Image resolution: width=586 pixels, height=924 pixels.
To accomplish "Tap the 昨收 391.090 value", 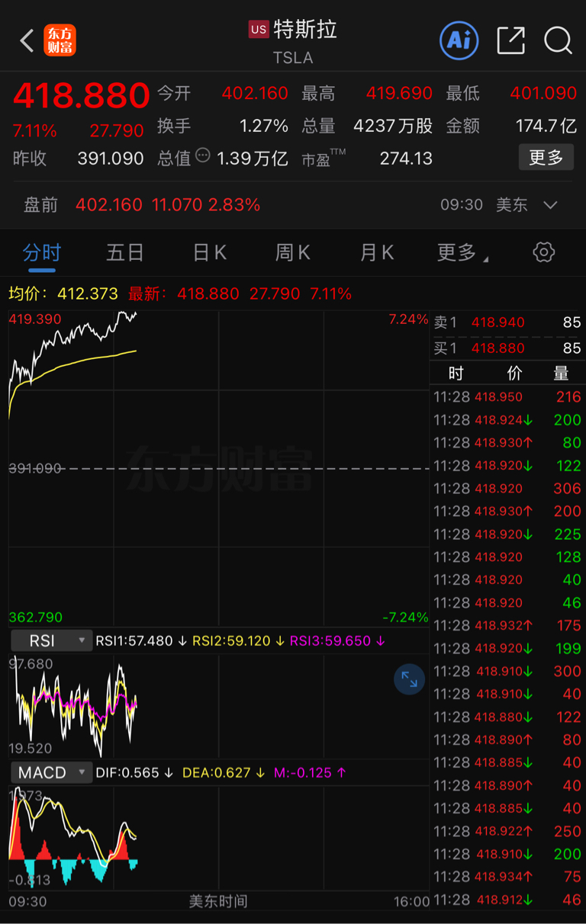I will tap(111, 159).
